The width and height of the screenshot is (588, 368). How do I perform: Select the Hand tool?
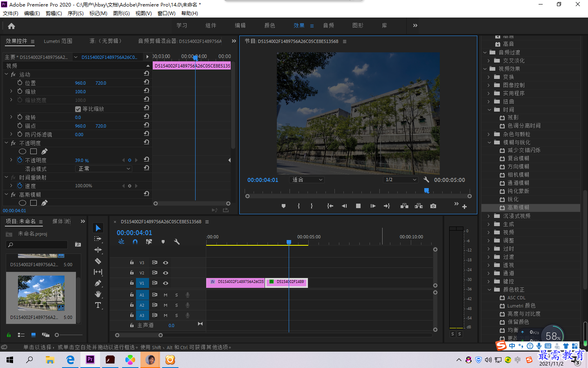[98, 294]
